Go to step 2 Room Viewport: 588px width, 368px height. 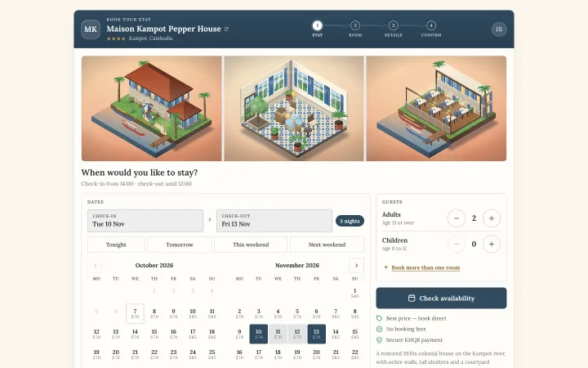coord(355,29)
